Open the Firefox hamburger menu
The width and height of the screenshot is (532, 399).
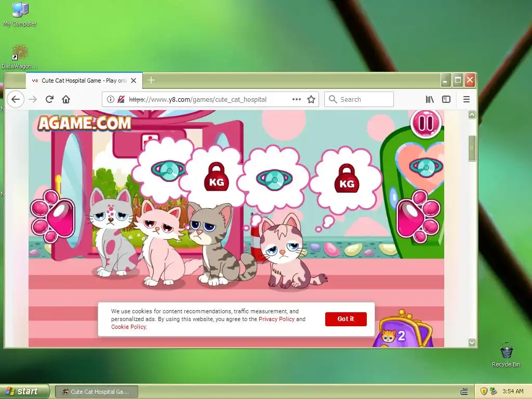(x=467, y=99)
